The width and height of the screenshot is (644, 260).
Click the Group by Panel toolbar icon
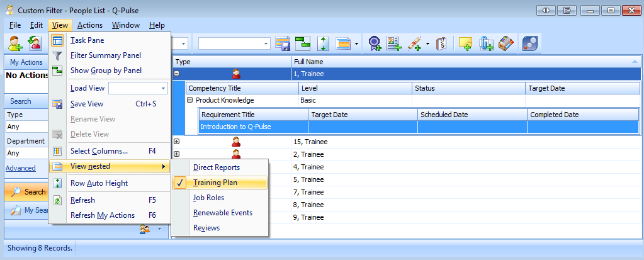[303, 43]
